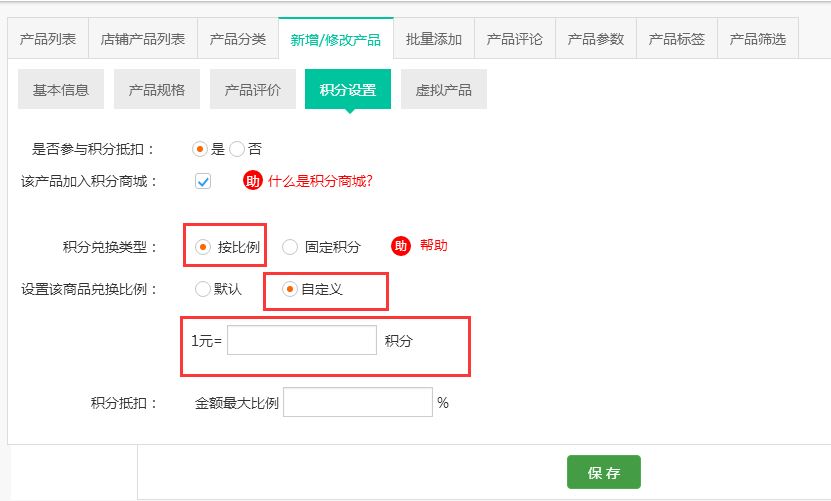Click the red help icon beside 什么是积分商城
Image resolution: width=831 pixels, height=501 pixels.
point(253,181)
